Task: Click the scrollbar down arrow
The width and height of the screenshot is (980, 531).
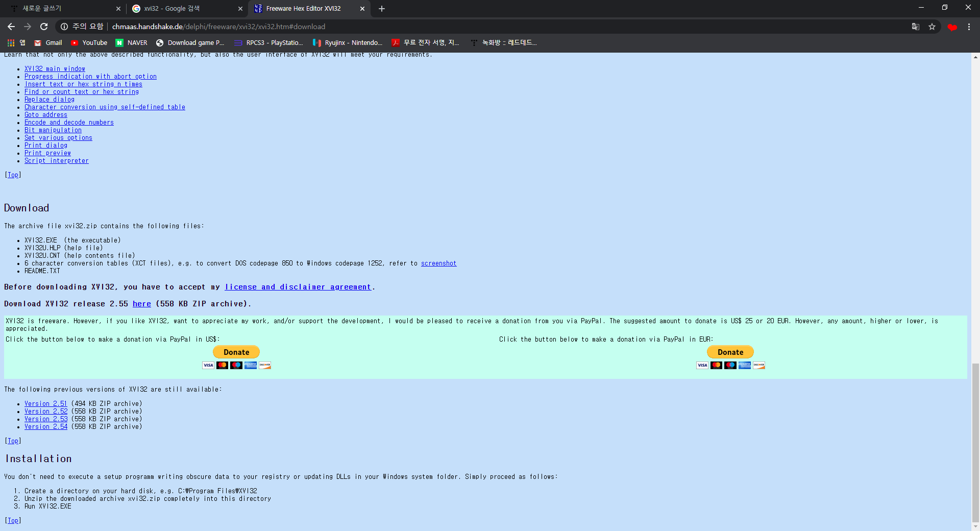Action: pos(975,527)
